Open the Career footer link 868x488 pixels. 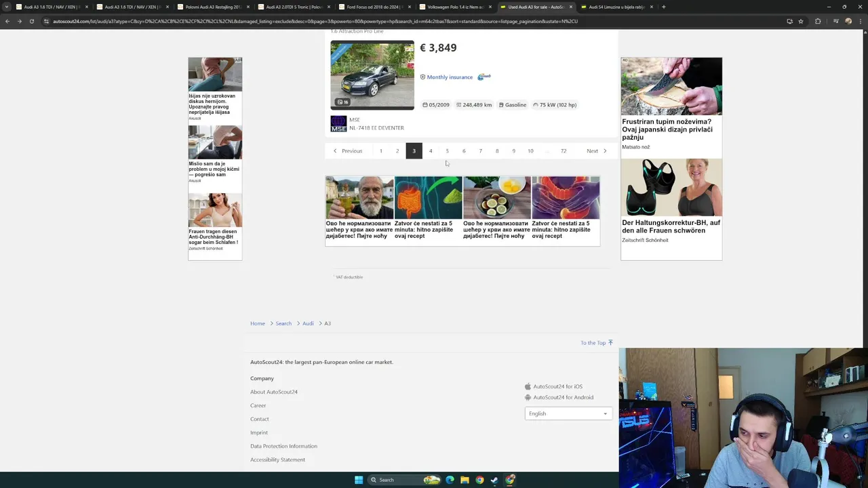(258, 405)
